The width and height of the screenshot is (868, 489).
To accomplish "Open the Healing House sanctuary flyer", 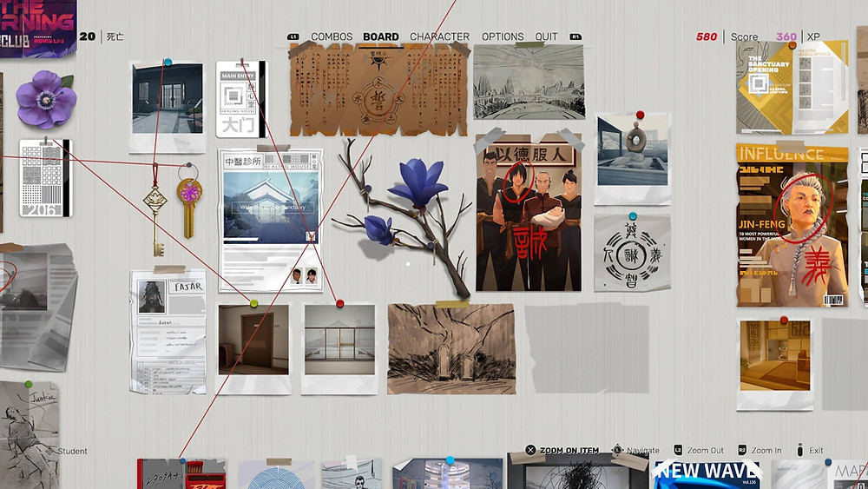I will [271, 220].
